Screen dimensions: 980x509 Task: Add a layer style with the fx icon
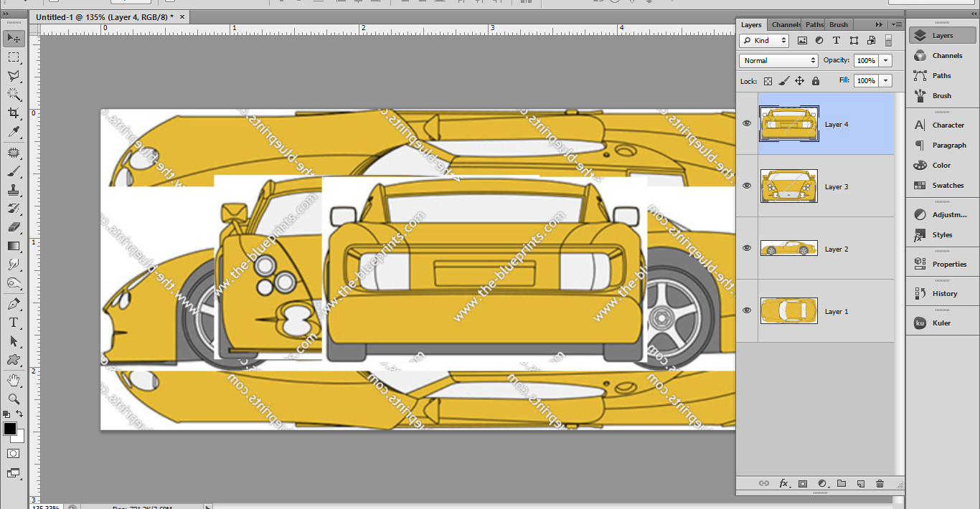point(783,483)
